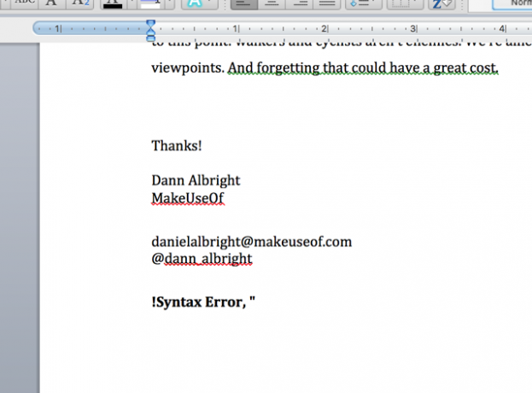
Task: Justify the paragraph text
Action: click(327, 4)
